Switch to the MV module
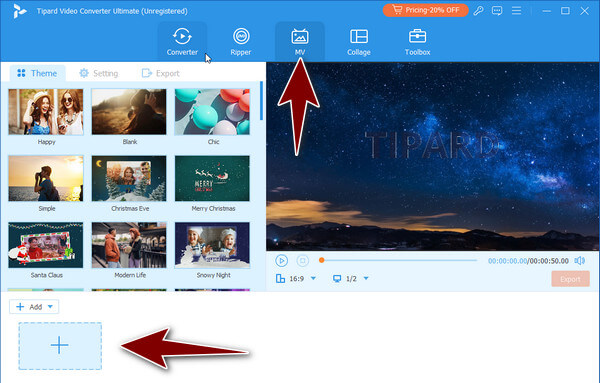The image size is (600, 383). point(300,41)
